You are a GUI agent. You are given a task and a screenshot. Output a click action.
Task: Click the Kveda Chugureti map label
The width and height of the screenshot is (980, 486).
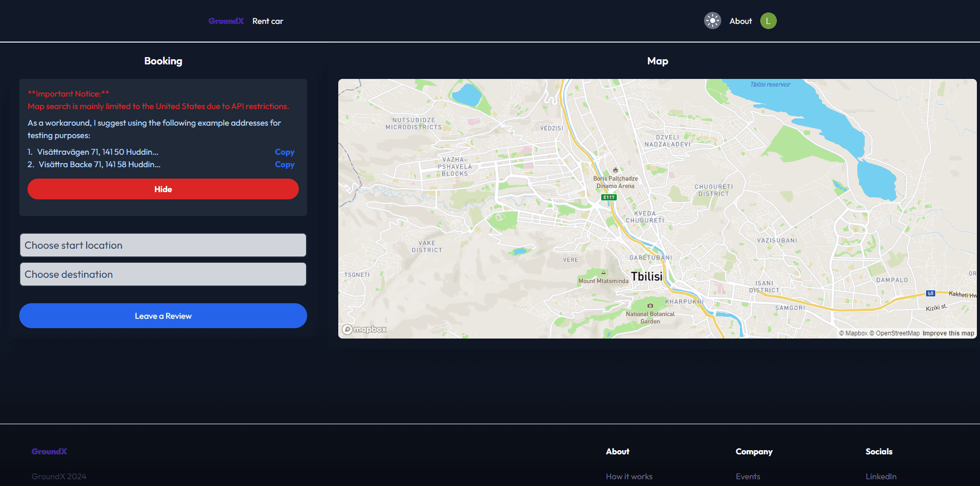(645, 217)
